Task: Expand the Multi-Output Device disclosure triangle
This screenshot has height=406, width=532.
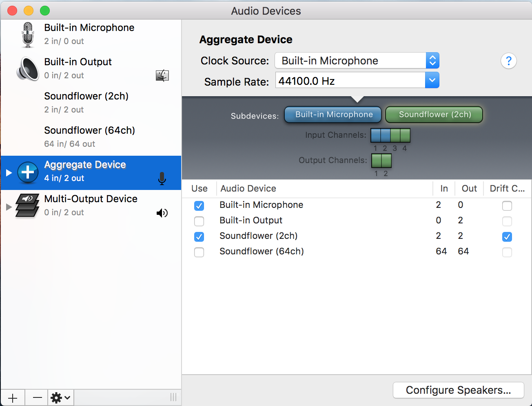Action: coord(9,207)
